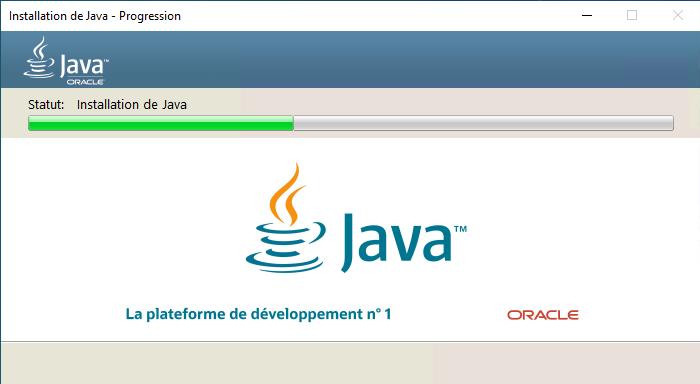Click the red ORACLE logo
This screenshot has height=384, width=700.
pyautogui.click(x=542, y=315)
